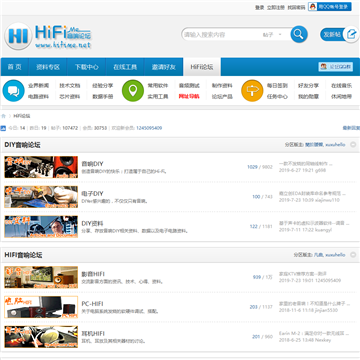Image resolution: width=360 pixels, height=360 pixels.
Task: Click the 耳机HIFI banner thumbnail
Action: click(x=41, y=337)
